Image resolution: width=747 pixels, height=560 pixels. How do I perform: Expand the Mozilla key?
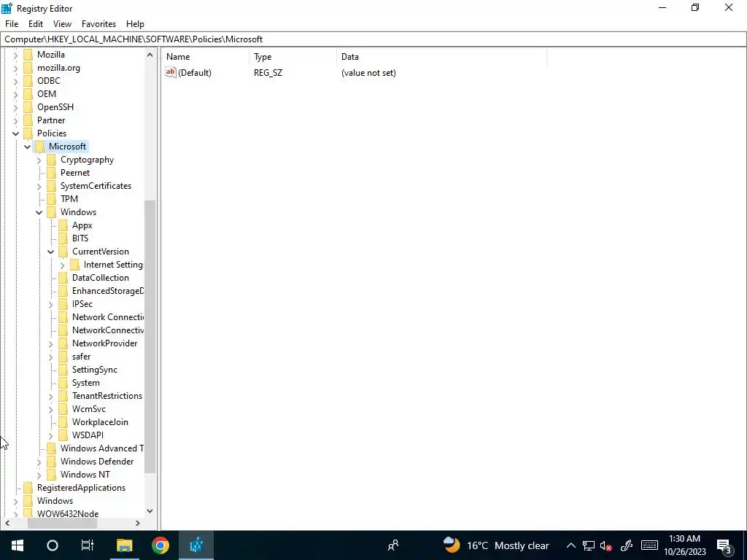16,55
